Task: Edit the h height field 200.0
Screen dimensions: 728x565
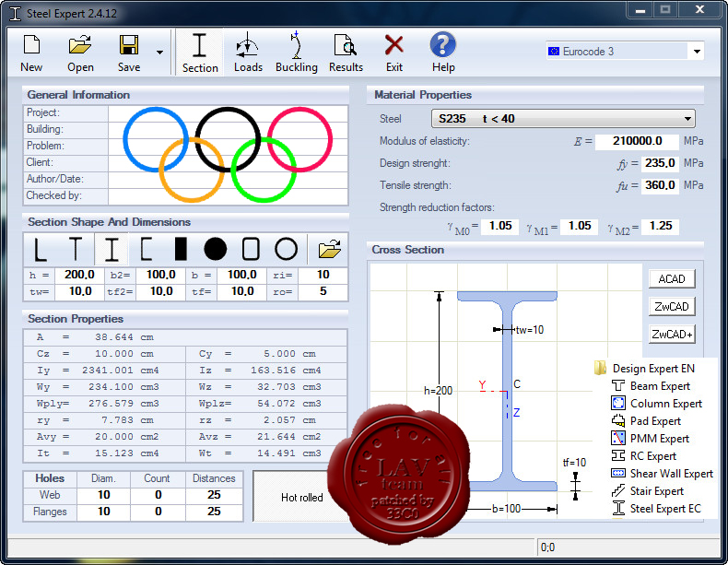Action: [79, 275]
